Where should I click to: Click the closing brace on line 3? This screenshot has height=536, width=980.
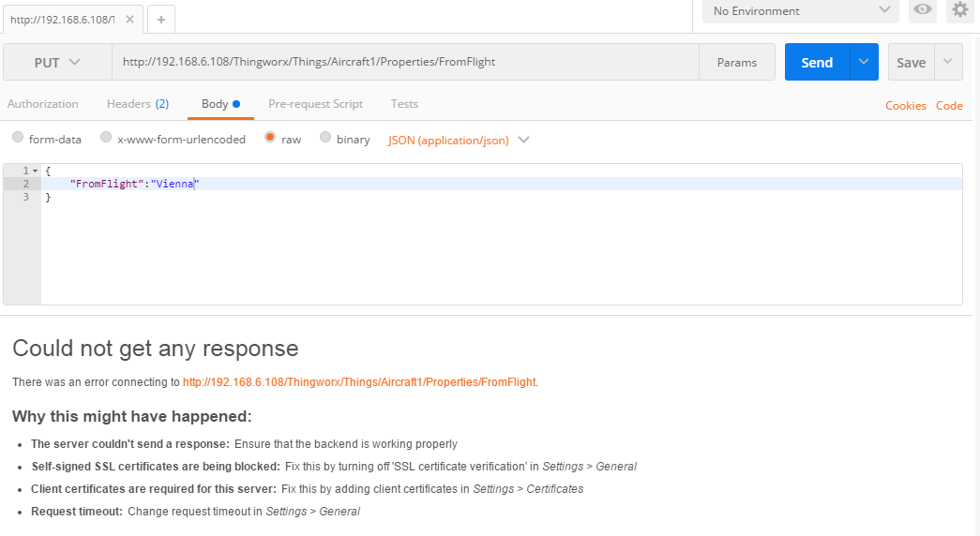point(48,198)
